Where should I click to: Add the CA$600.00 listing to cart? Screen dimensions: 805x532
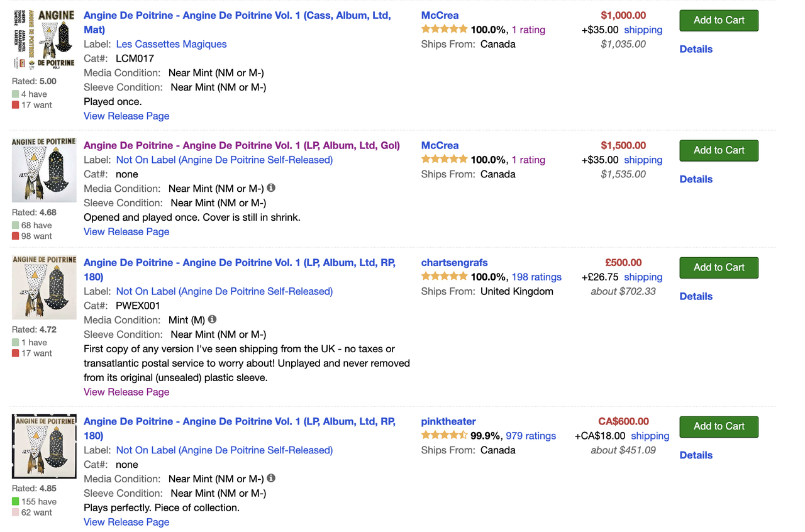pos(718,426)
